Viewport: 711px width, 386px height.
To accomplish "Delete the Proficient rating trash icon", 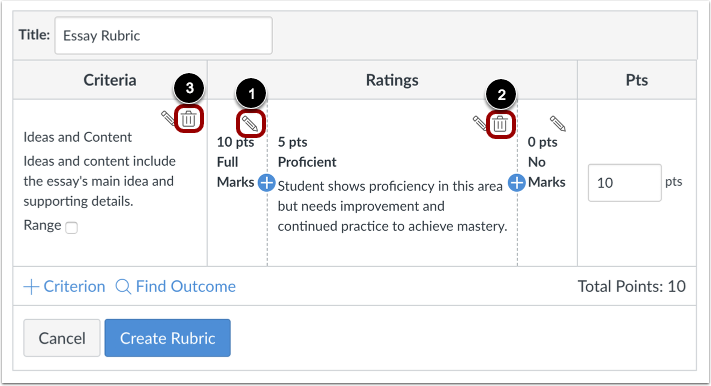I will (x=500, y=124).
